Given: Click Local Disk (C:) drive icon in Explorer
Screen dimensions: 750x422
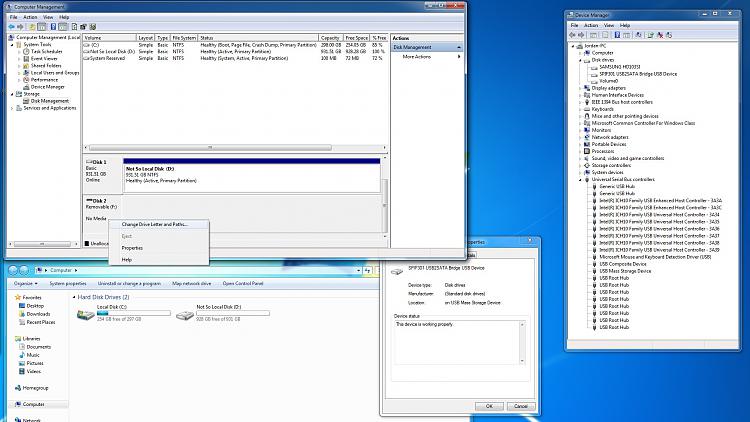Looking at the screenshot, I should [86, 314].
